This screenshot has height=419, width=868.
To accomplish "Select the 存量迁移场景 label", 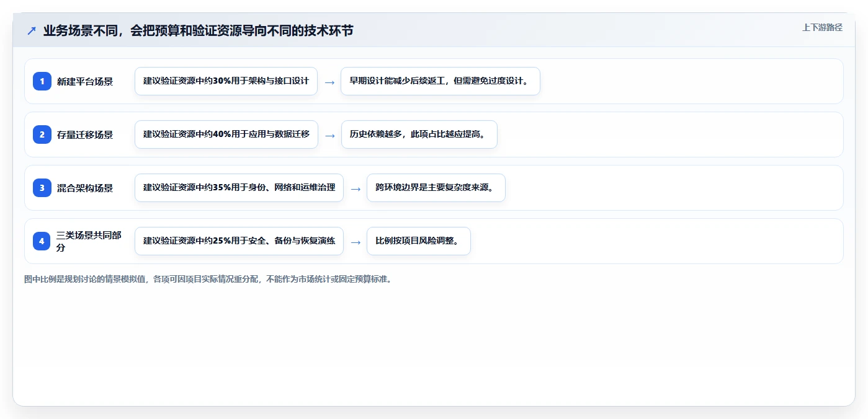I will click(85, 135).
